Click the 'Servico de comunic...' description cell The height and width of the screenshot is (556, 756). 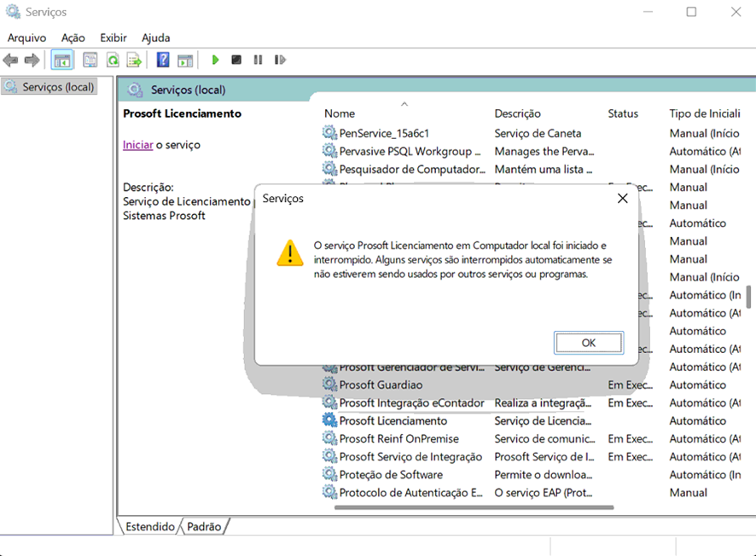544,438
